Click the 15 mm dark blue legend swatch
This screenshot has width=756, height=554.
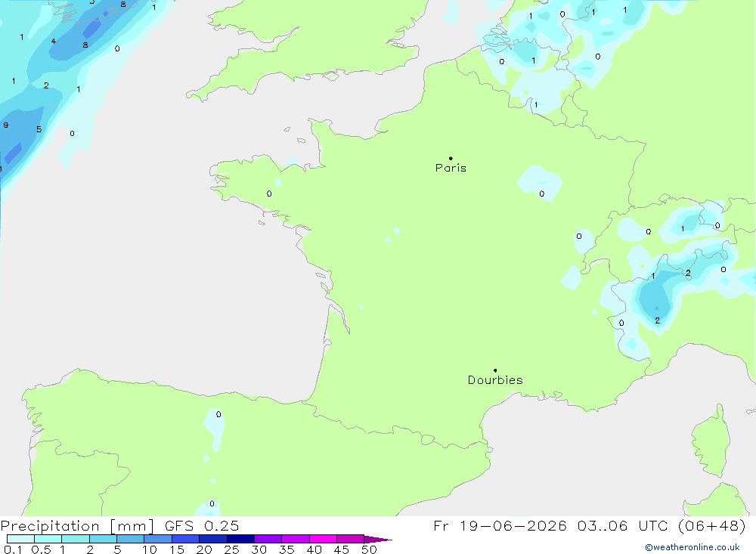click(185, 539)
